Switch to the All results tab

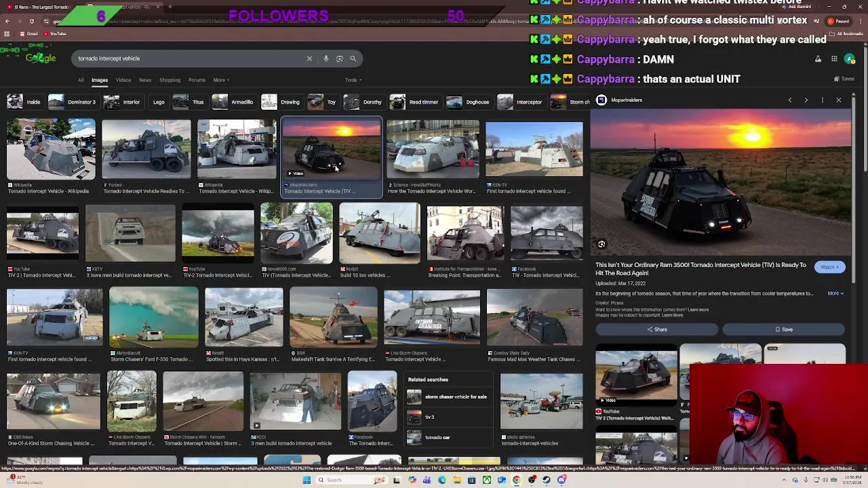click(81, 80)
